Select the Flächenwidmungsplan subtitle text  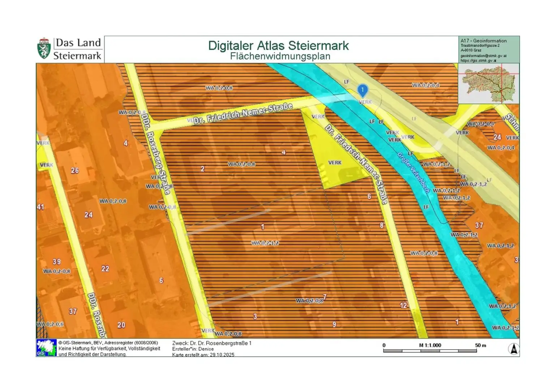click(x=280, y=56)
